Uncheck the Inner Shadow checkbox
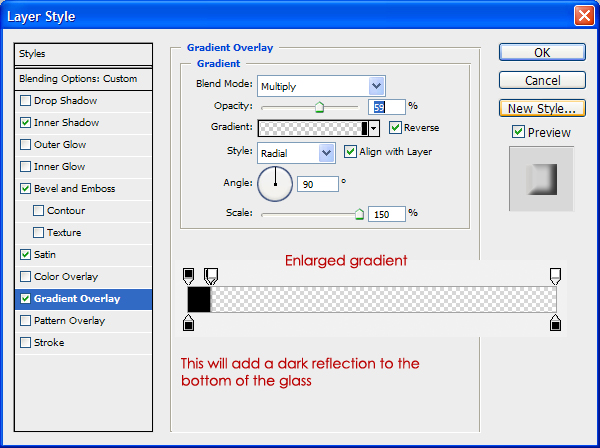600x448 pixels. click(25, 123)
